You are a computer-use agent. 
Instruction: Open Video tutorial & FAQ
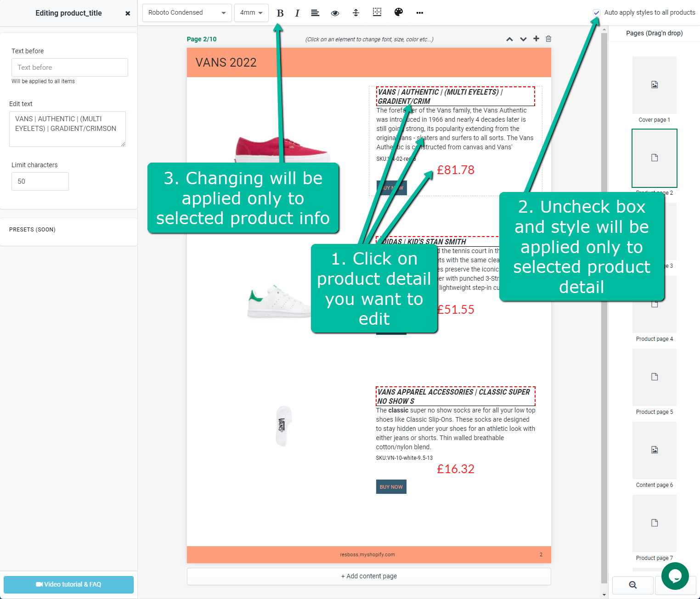[x=68, y=585]
